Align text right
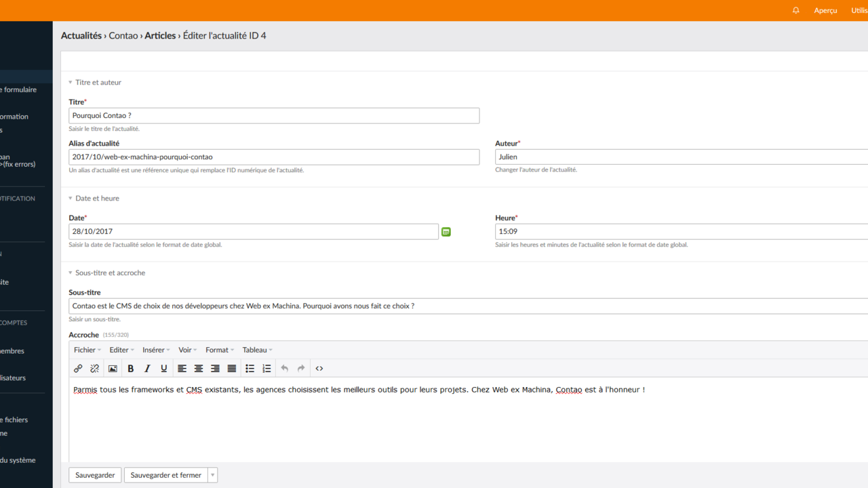Screen dimensions: 868x488 (x=215, y=369)
